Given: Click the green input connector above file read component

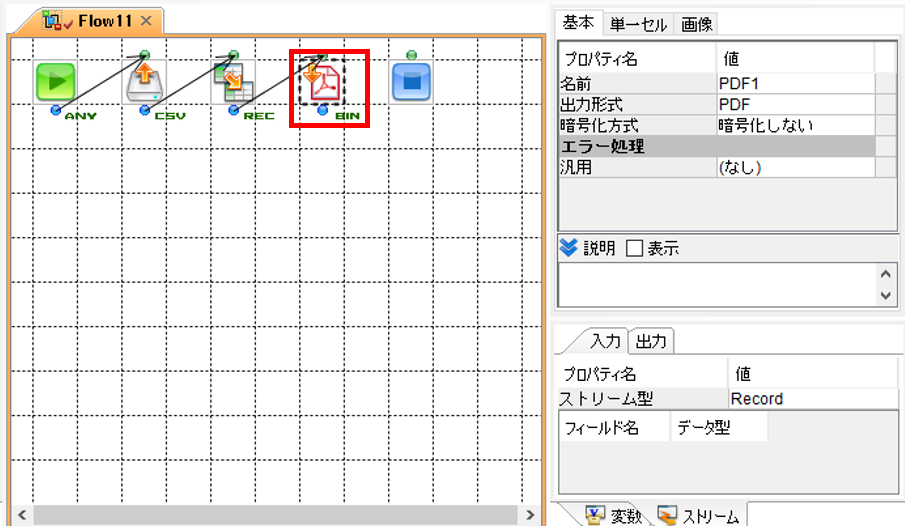Looking at the screenshot, I should (144, 55).
